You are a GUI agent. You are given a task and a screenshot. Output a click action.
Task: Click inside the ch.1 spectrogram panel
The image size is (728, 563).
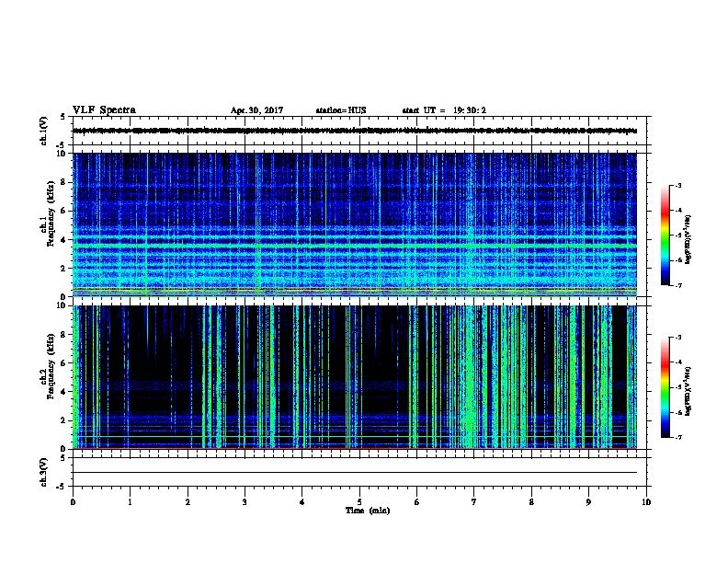[x=355, y=224]
